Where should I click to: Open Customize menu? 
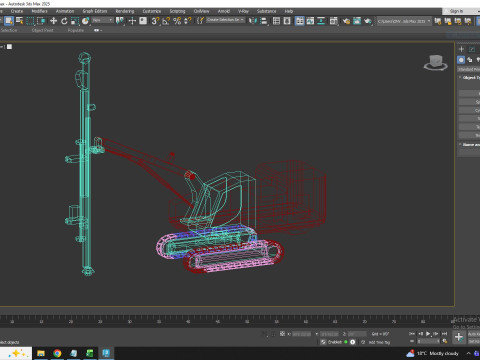pyautogui.click(x=152, y=11)
